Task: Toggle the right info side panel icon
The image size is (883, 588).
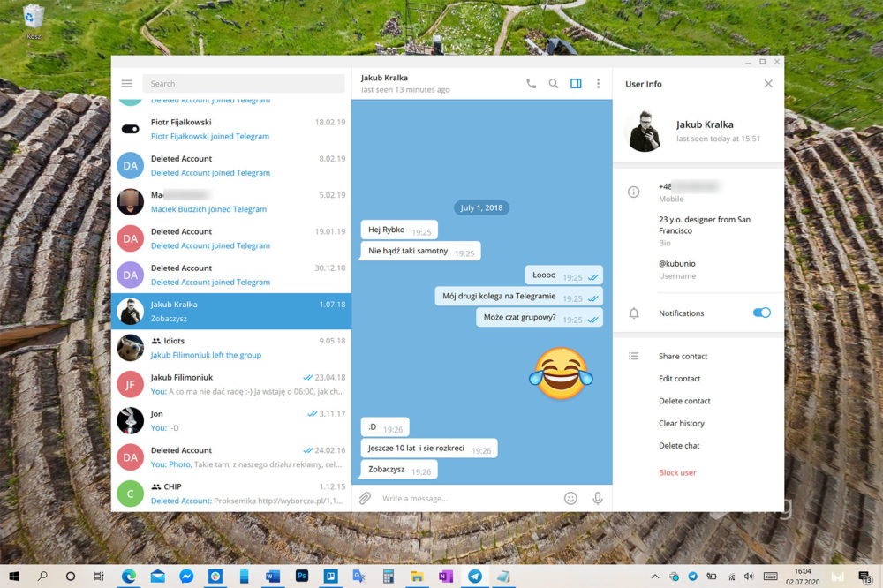Action: click(576, 83)
